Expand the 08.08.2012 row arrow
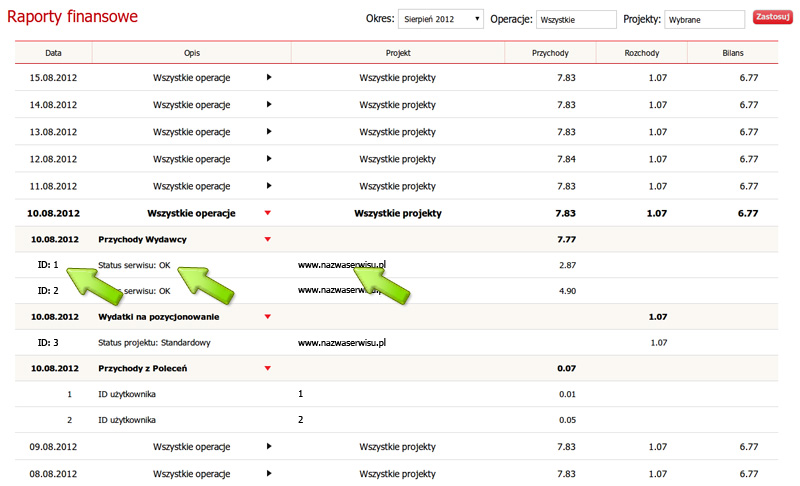Viewport: 800px width, 486px height. [x=268, y=473]
